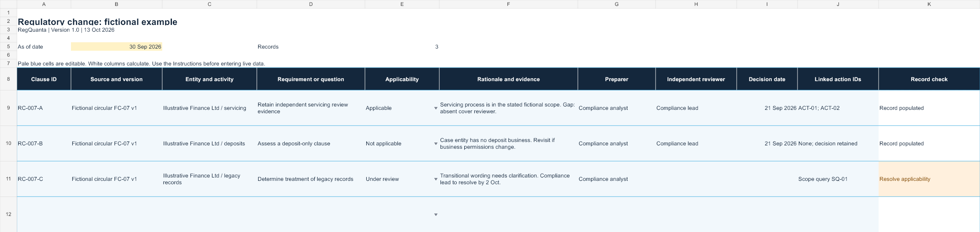This screenshot has height=232, width=980.
Task: Select 'Illustrative Finance Ltd / servicing' cell
Action: [x=210, y=108]
